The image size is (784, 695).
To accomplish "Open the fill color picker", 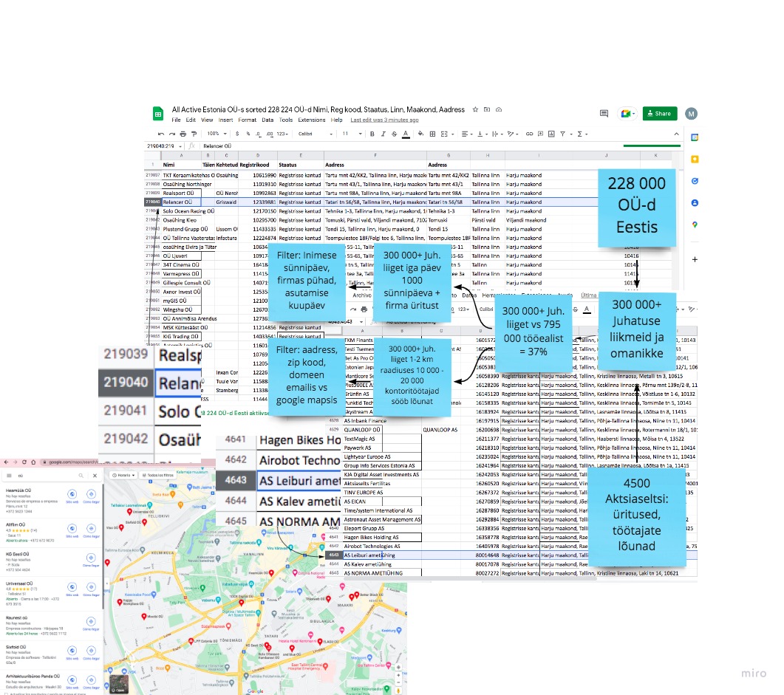I will (x=420, y=134).
